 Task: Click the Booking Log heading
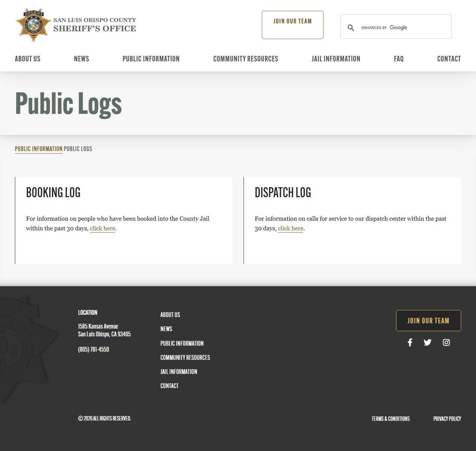pos(53,192)
